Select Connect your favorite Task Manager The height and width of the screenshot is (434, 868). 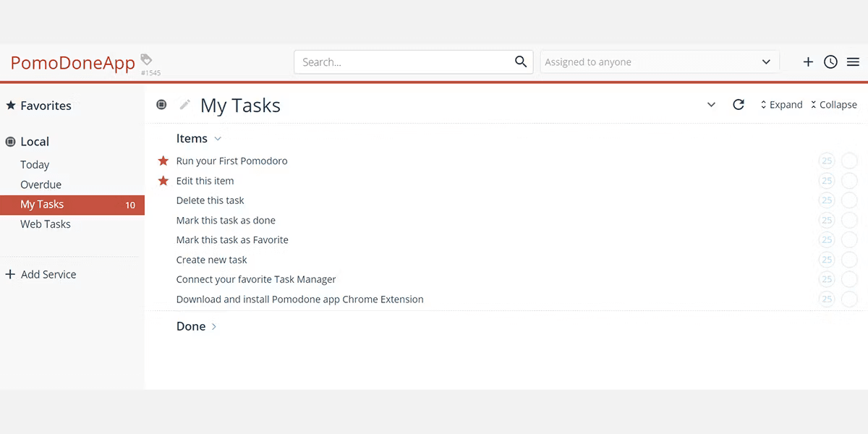[x=256, y=279]
